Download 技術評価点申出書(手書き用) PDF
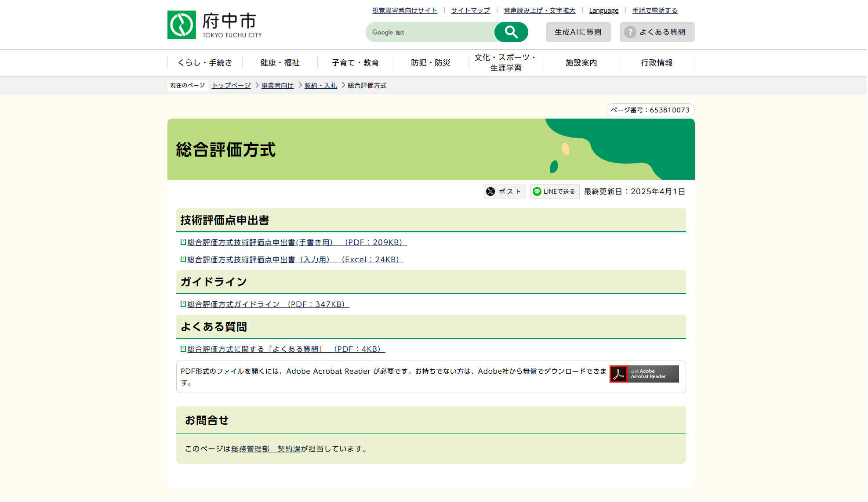868x502 pixels. (297, 242)
